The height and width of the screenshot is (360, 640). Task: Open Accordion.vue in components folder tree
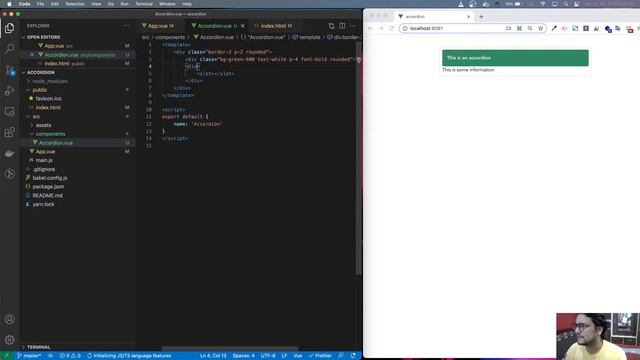pyautogui.click(x=56, y=143)
